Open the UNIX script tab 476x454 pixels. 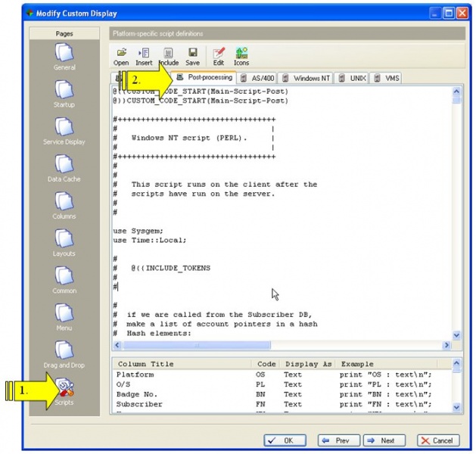click(x=353, y=78)
